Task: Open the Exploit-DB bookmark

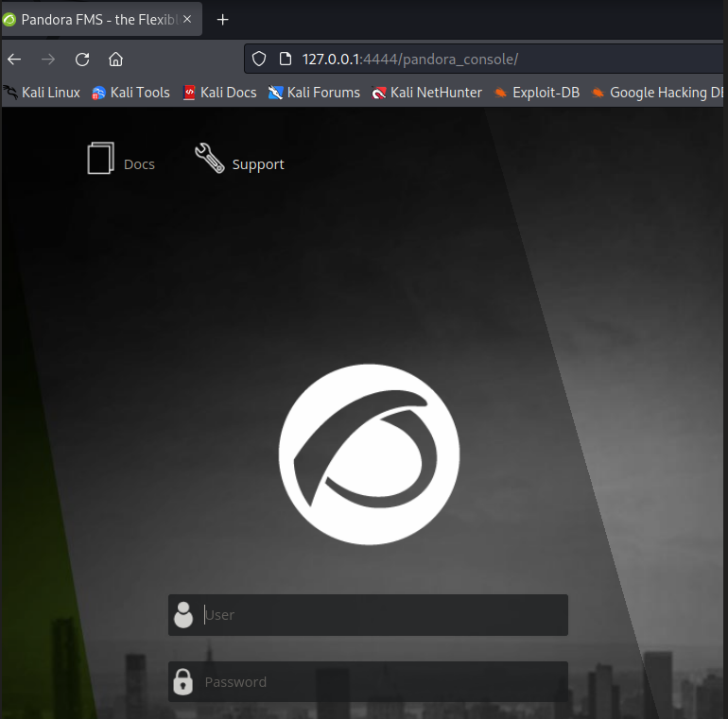Action: coord(536,93)
